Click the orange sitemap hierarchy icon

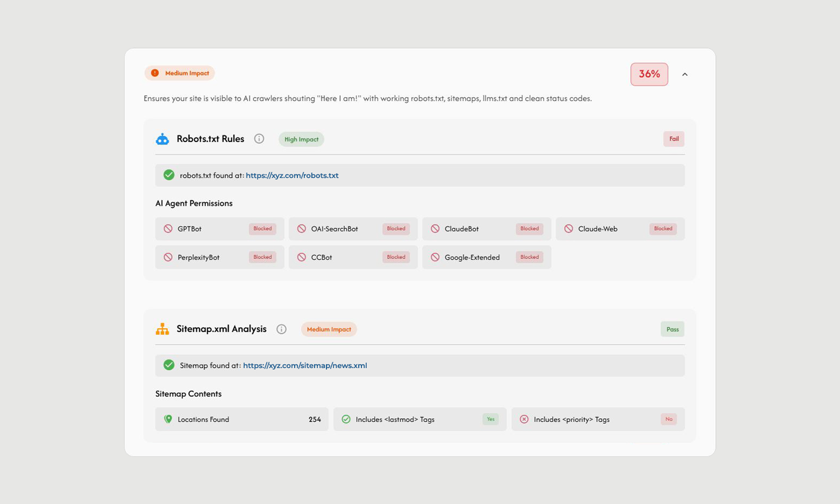[x=162, y=329]
